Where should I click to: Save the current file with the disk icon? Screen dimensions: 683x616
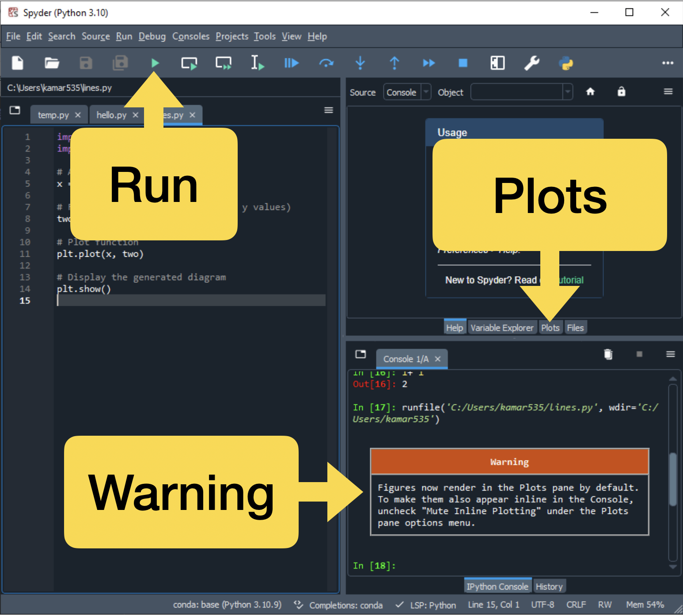point(86,63)
